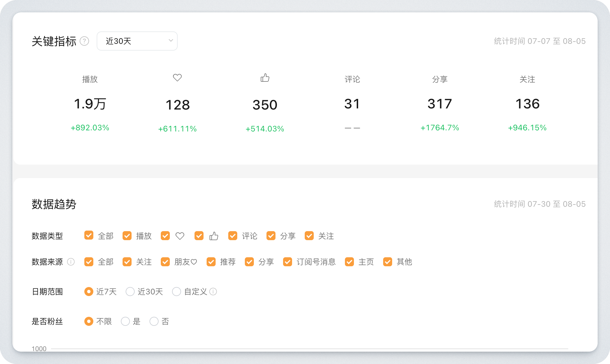Open the 近30天 period dropdown
This screenshot has height=364, width=610.
[137, 41]
